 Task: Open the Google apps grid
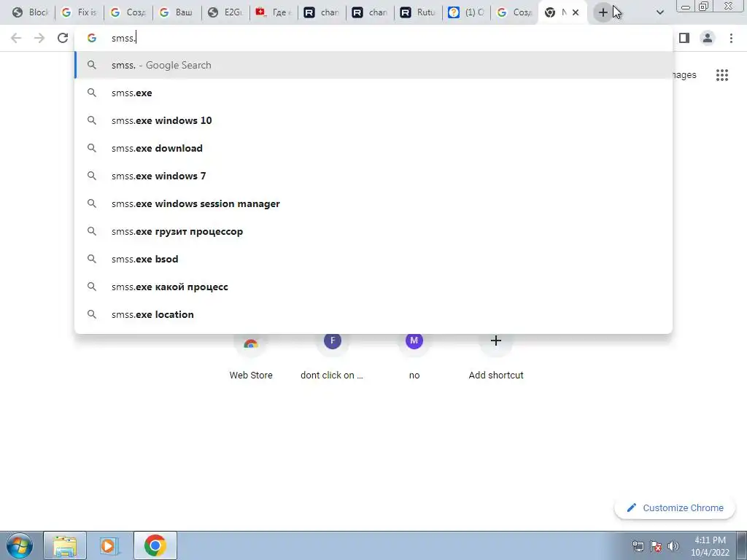(721, 75)
